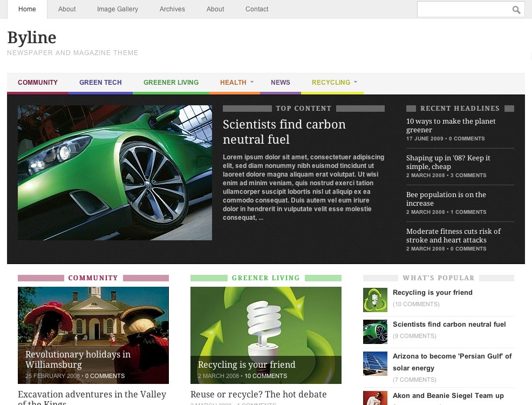Click the solar panel thumbnail in What's Popular
The height and width of the screenshot is (405, 532).
tap(375, 364)
